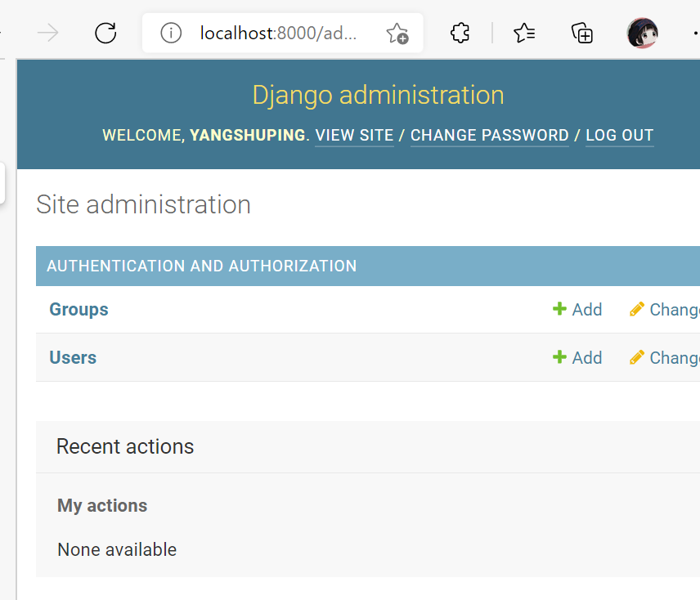Open the CHANGE PASSWORD link
The image size is (700, 600).
[x=490, y=135]
